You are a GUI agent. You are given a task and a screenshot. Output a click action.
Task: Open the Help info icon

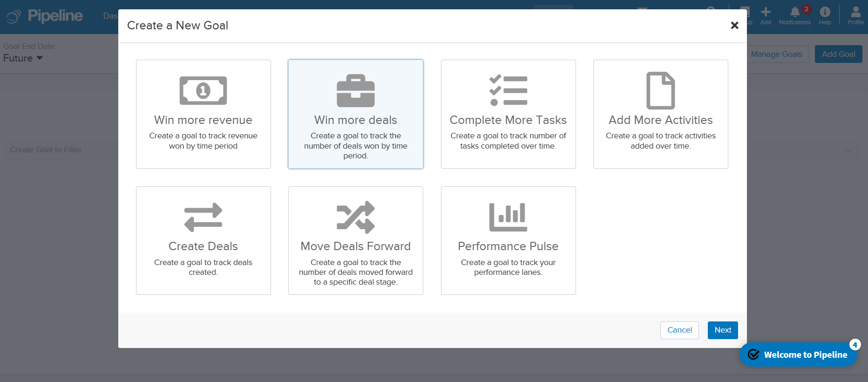tap(825, 14)
